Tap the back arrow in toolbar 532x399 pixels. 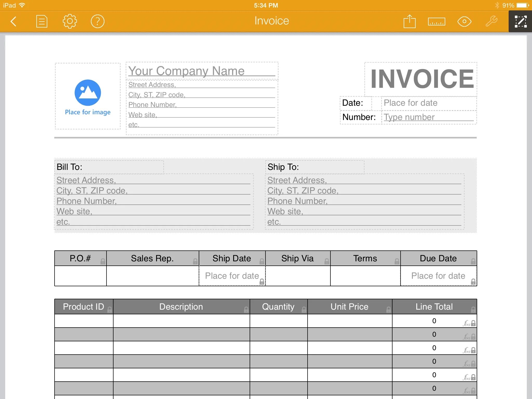pyautogui.click(x=14, y=21)
